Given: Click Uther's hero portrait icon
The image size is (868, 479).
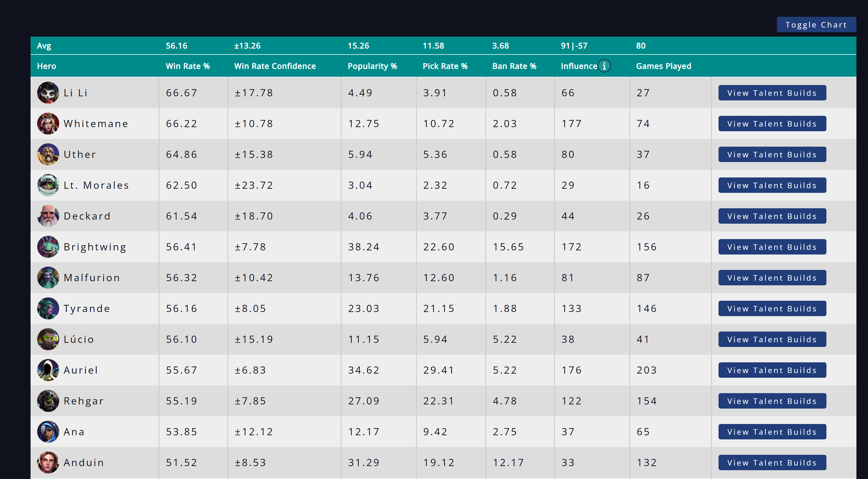Looking at the screenshot, I should [x=48, y=154].
